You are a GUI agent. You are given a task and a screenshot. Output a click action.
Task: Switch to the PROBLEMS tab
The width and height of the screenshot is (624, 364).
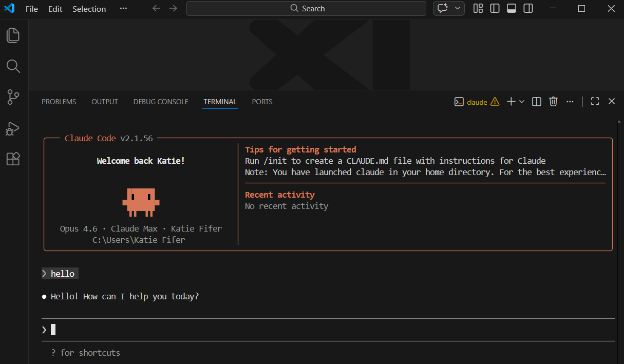click(x=59, y=102)
